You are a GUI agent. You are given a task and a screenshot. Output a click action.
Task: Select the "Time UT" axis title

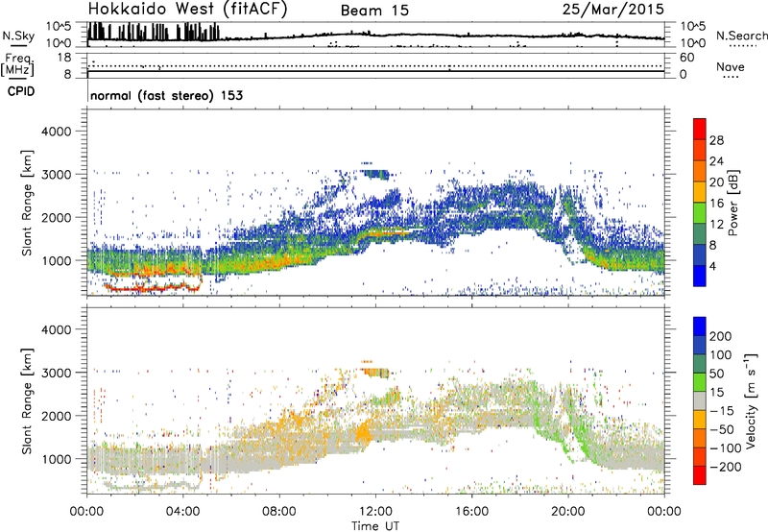tap(375, 525)
